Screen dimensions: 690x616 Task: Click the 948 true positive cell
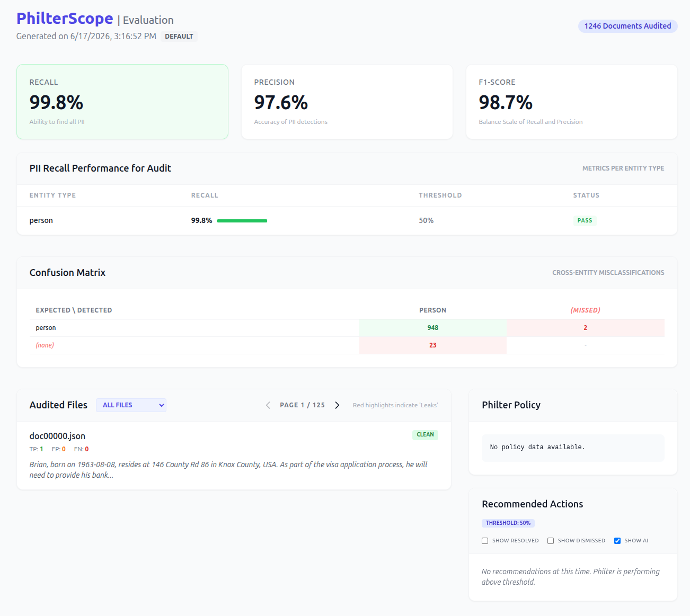coord(433,328)
